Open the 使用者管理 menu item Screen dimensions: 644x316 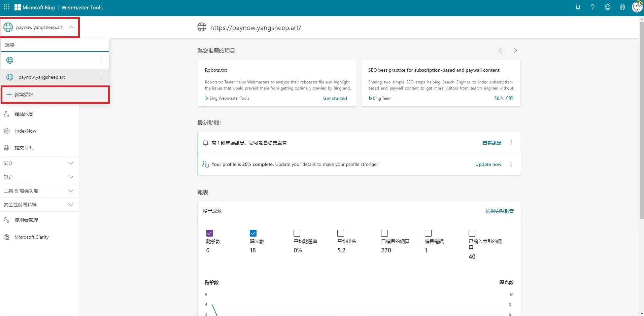(x=39, y=220)
